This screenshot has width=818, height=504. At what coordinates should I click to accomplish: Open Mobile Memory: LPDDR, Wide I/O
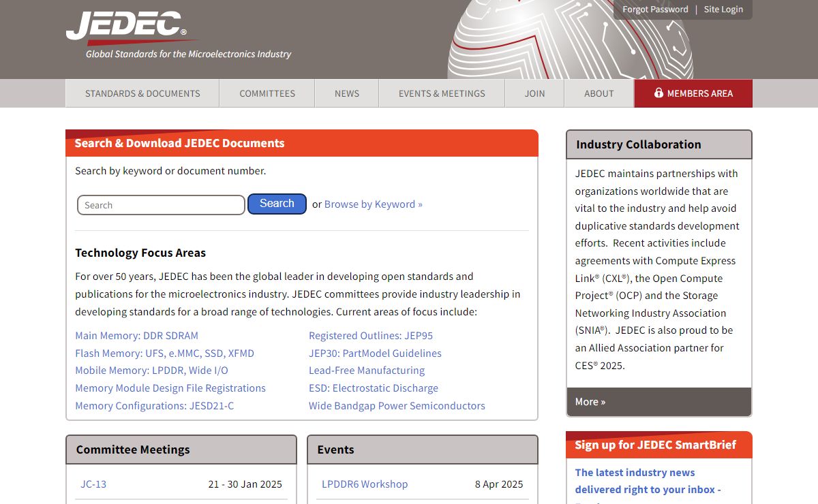click(x=151, y=371)
